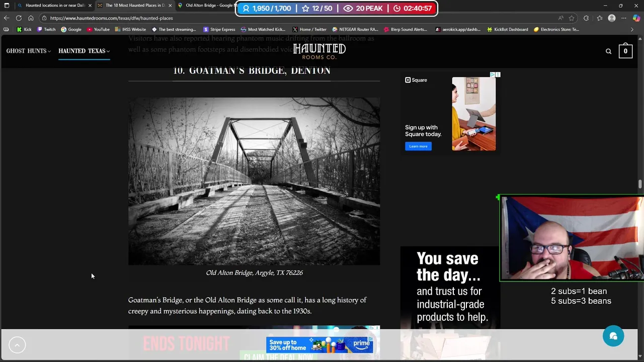Open the aerokick.app dashboard bookmark
The image size is (644, 362).
(458, 29)
